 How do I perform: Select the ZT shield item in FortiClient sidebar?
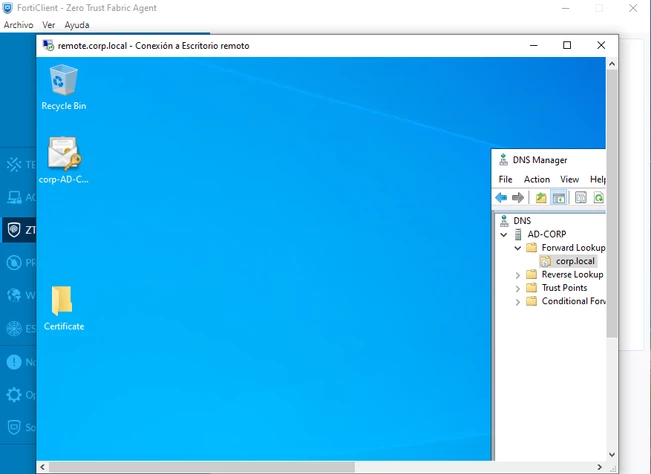point(19,230)
